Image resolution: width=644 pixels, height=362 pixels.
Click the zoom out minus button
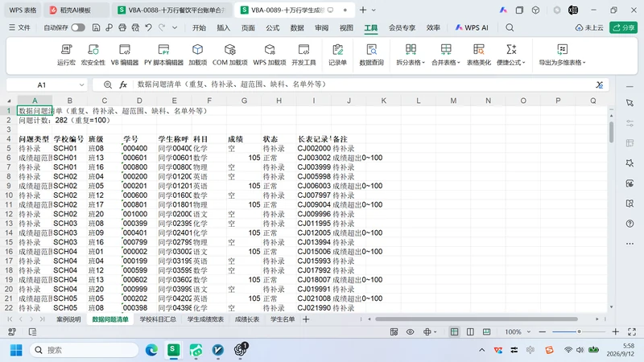(x=542, y=331)
